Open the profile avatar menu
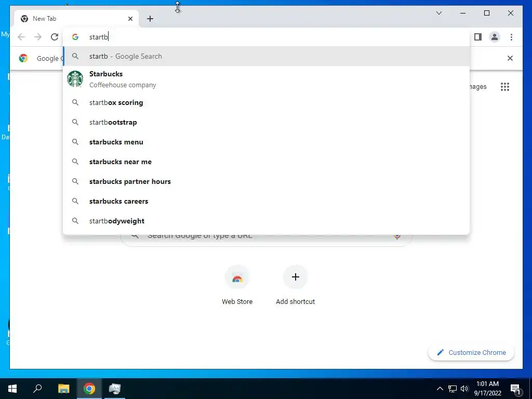 click(495, 37)
